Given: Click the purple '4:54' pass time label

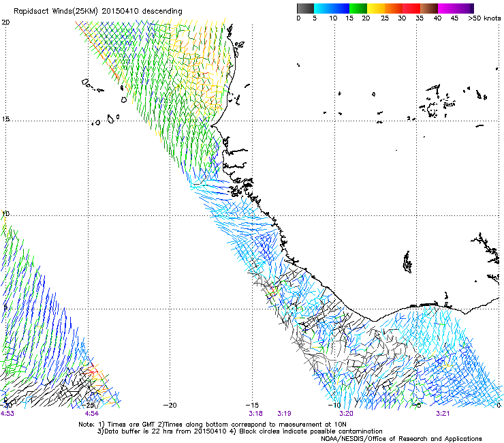Looking at the screenshot, I should click(92, 414).
